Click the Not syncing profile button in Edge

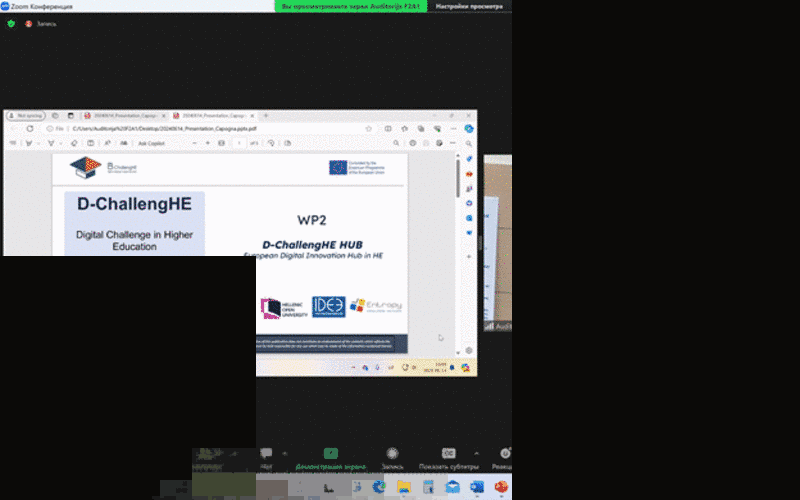[x=26, y=116]
